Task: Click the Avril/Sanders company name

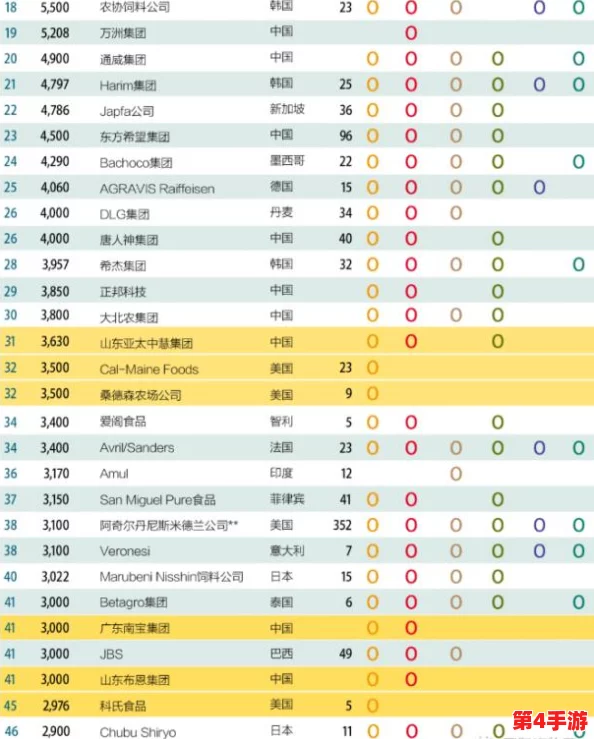Action: [x=137, y=447]
